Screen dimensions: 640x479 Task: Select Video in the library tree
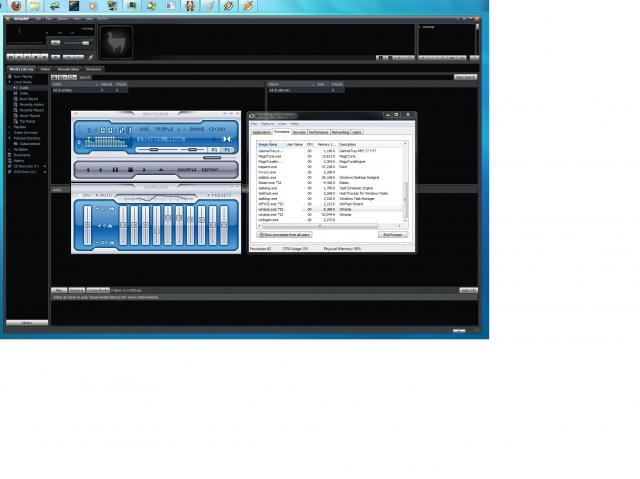pos(24,93)
